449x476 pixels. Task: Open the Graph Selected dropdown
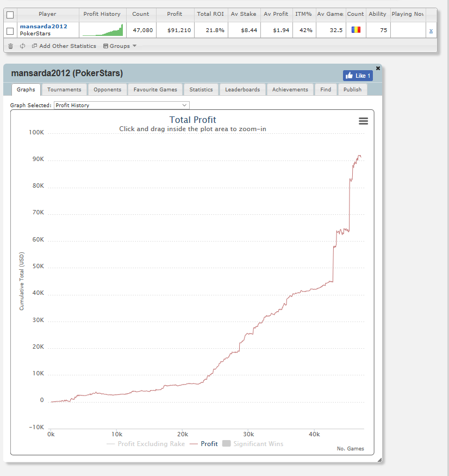122,106
